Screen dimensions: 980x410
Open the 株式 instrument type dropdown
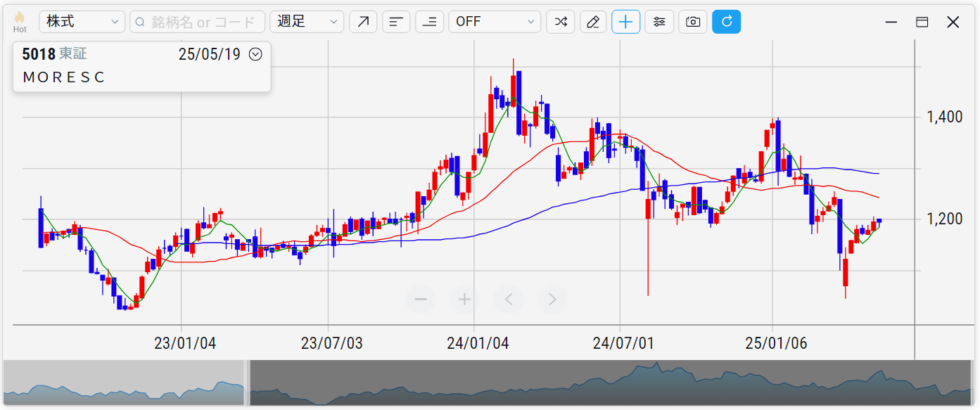pos(82,22)
